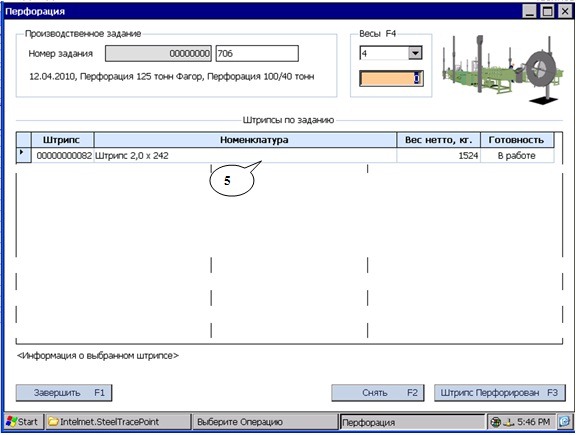Click Штрипс Перфорирован F3 button
Screen dimensions: 576x435
[500, 393]
